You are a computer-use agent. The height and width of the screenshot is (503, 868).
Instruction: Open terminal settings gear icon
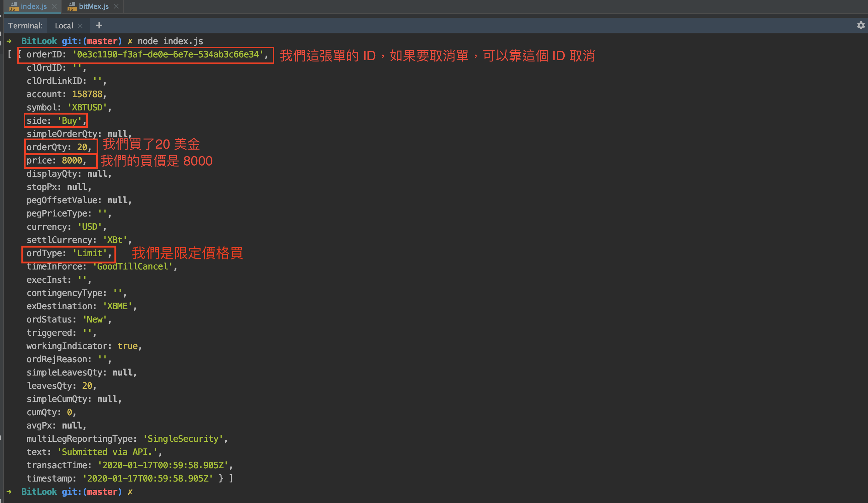tap(860, 26)
